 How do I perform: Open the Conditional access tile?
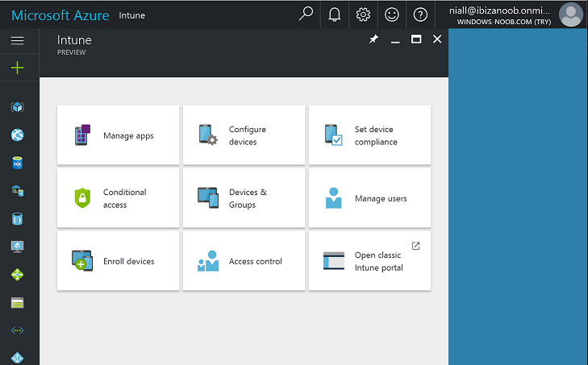tap(118, 198)
